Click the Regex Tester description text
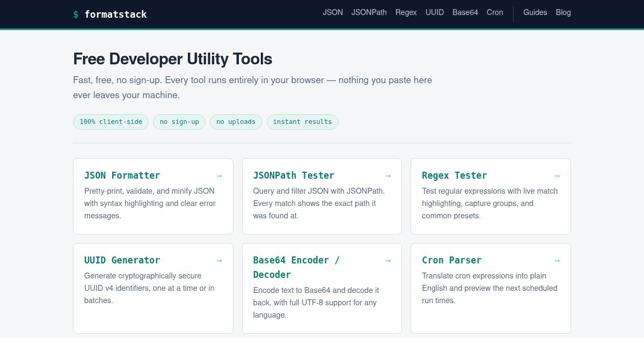Viewport: 644px width, 338px height. 490,203
